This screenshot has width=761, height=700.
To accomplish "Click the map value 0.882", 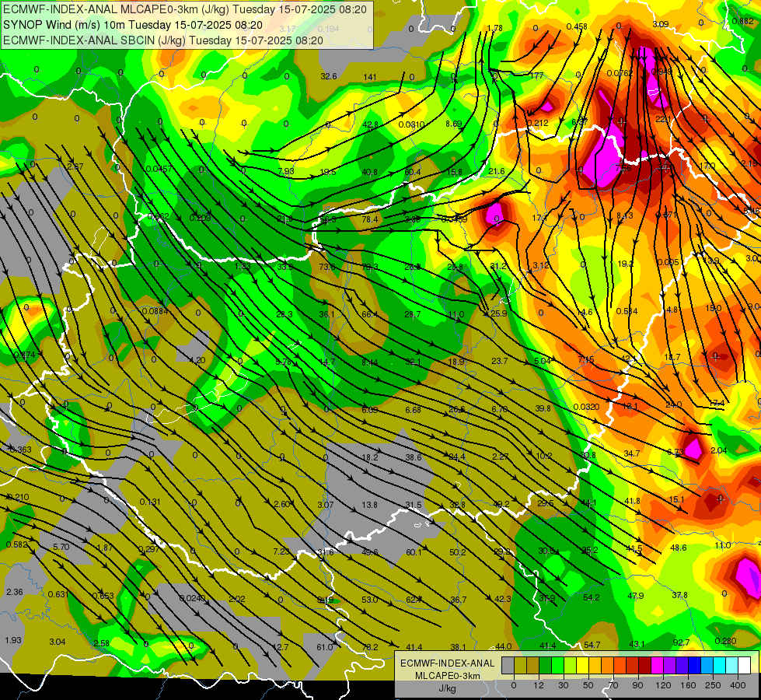I will click(743, 21).
